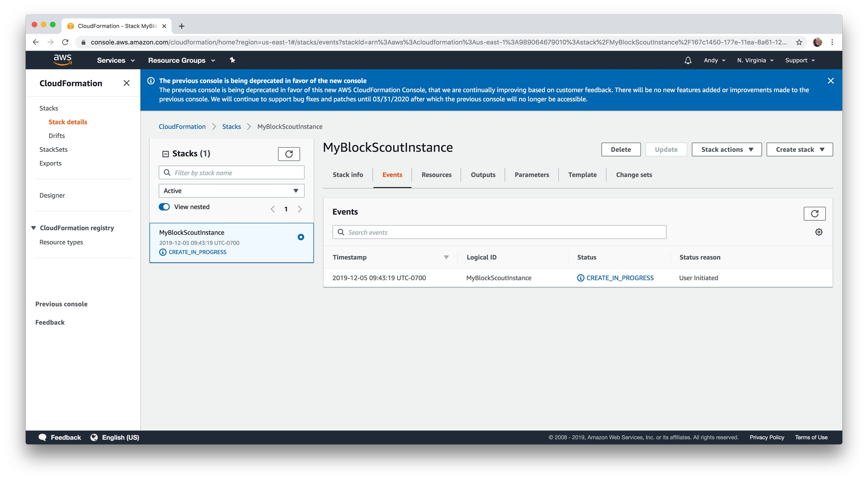Collapse CloudFormation registry section
Image resolution: width=868 pixels, height=481 pixels.
click(x=34, y=228)
